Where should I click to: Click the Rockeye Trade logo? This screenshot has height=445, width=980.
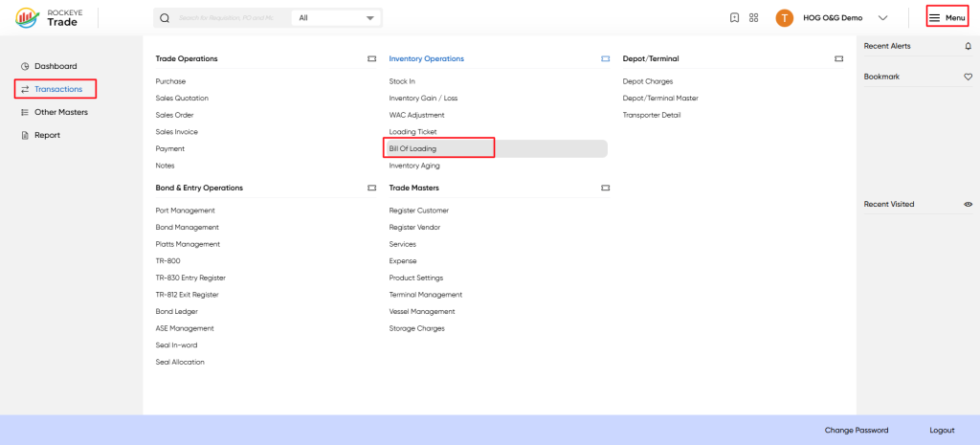(47, 17)
